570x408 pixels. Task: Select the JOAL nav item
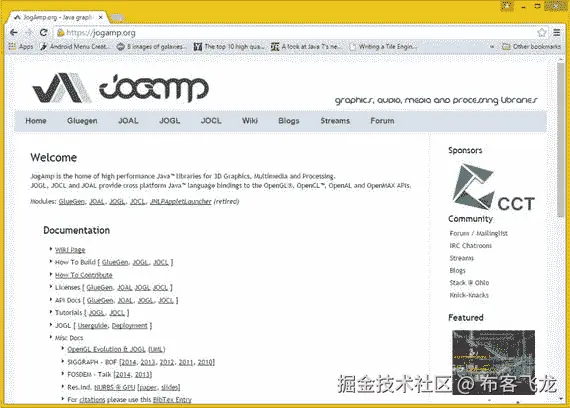128,121
